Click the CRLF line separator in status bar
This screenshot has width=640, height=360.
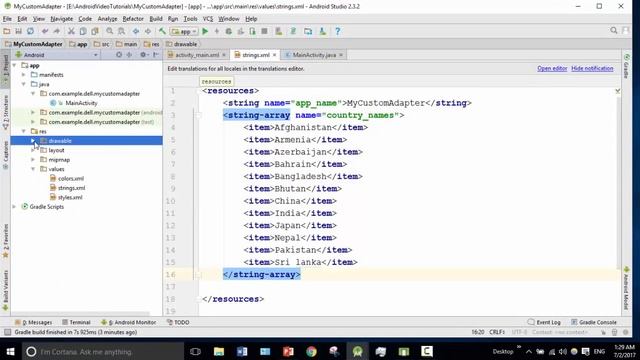click(497, 332)
